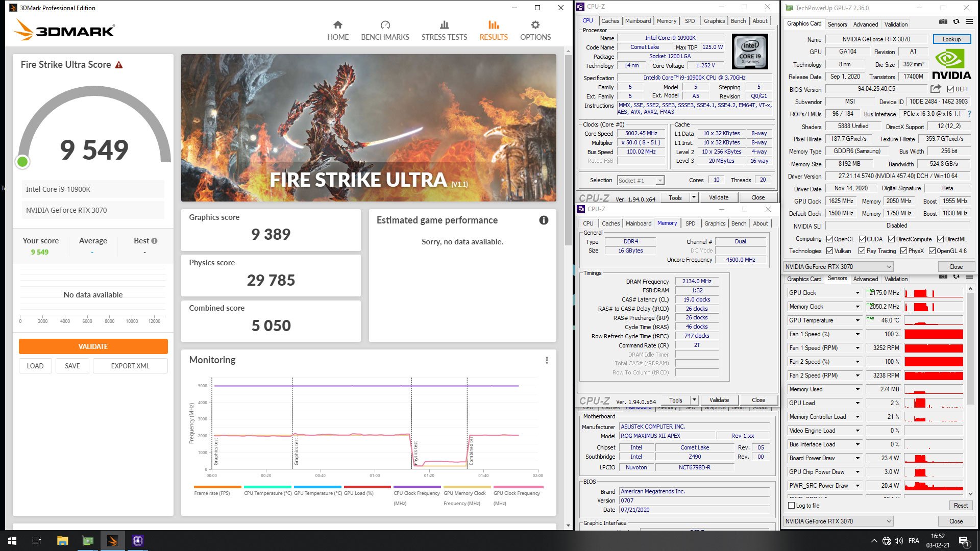The image size is (980, 551).
Task: Open the SPD tab in CPU-Z Memory window
Action: coord(690,223)
